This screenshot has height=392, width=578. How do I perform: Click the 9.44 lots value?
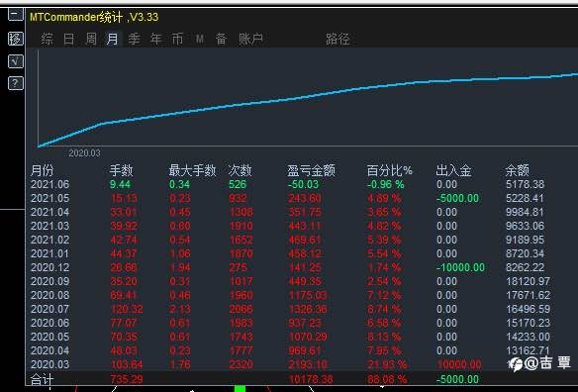coord(120,184)
